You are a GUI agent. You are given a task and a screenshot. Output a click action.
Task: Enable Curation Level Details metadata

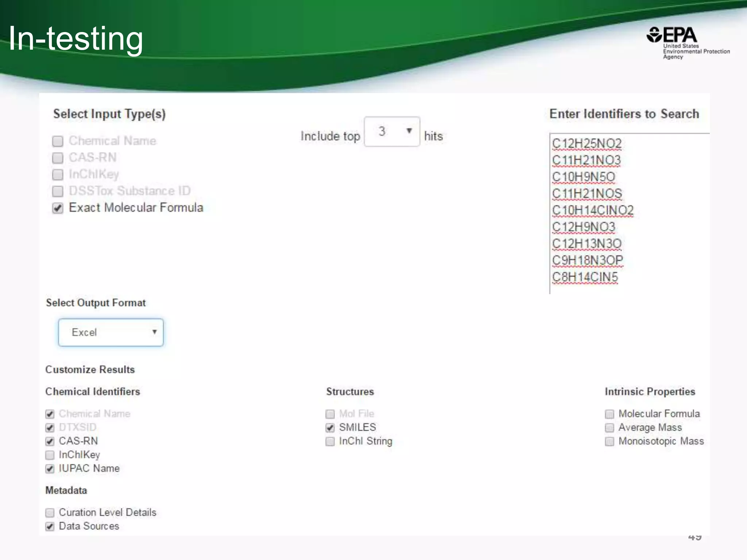(50, 513)
